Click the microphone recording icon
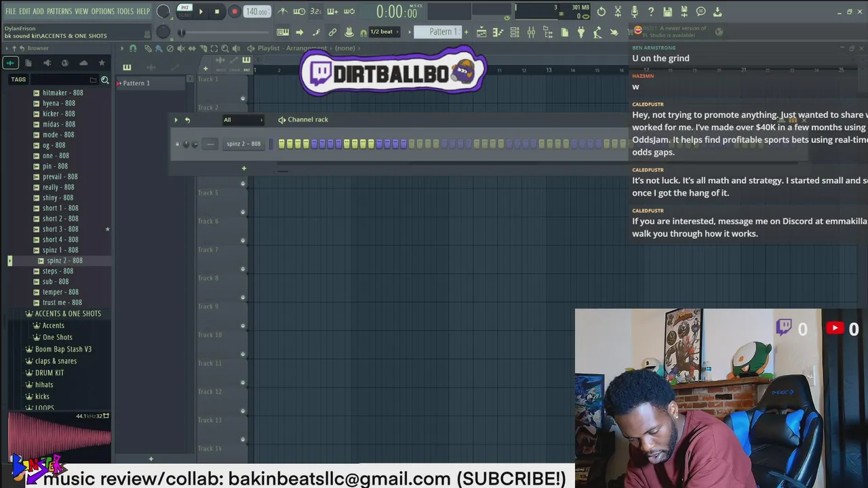868x488 pixels. coord(634,12)
